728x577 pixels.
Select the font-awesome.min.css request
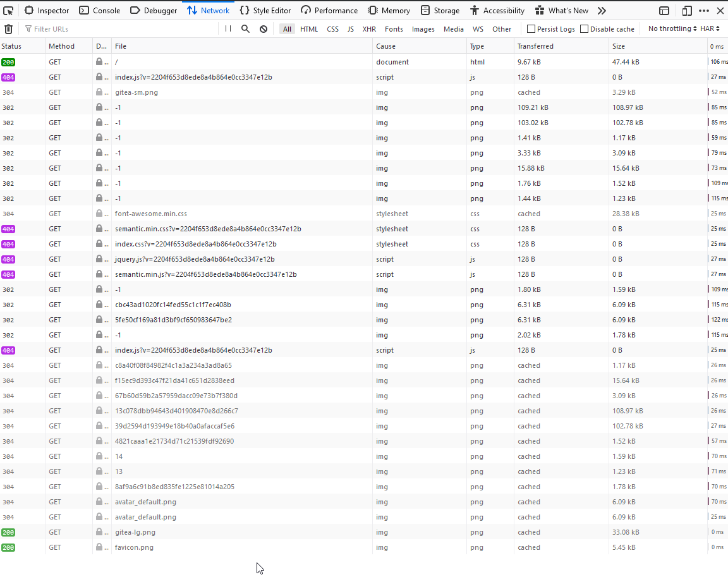point(364,213)
